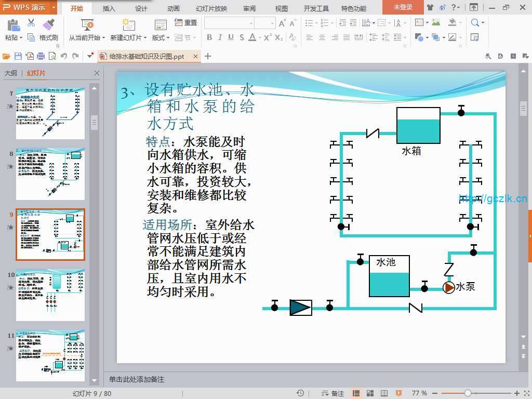Expand the font name combo box
This screenshot has height=399, width=532.
pyautogui.click(x=251, y=23)
